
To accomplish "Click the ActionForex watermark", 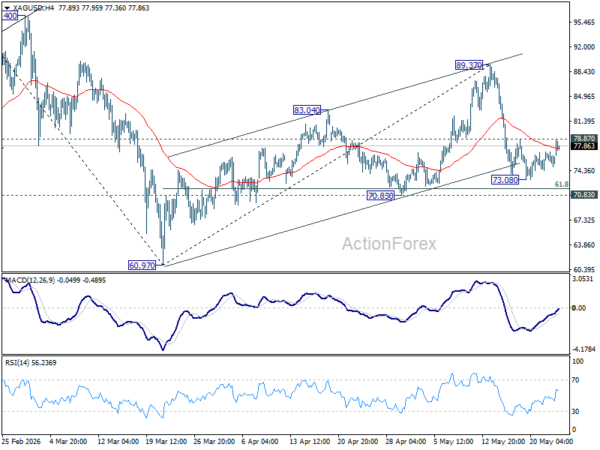I will (389, 244).
